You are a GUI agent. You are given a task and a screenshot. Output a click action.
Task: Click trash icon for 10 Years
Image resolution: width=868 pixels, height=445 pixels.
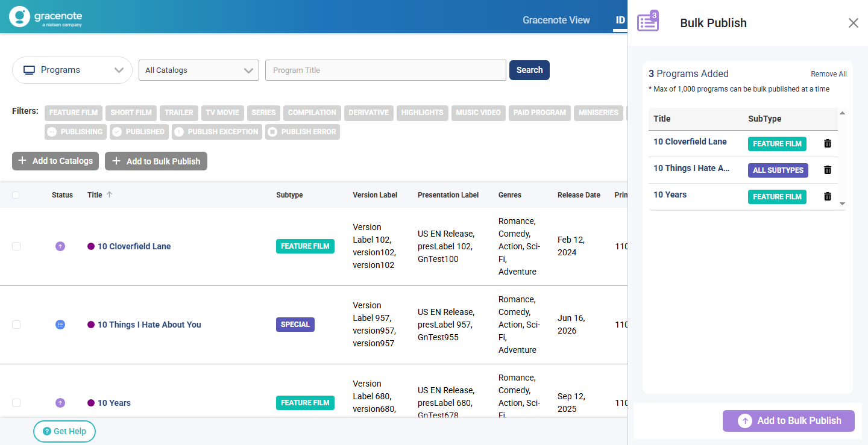coord(828,196)
